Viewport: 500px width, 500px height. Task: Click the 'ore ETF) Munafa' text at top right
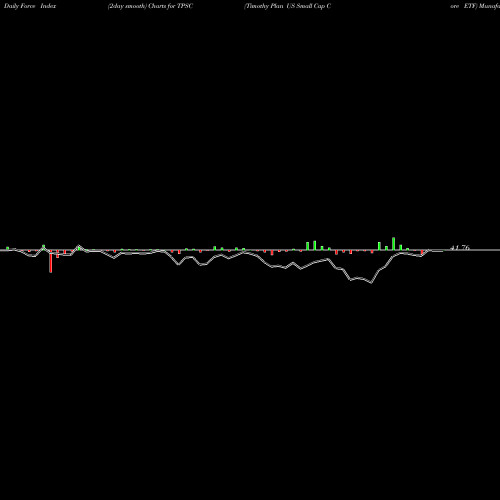coord(475,6)
